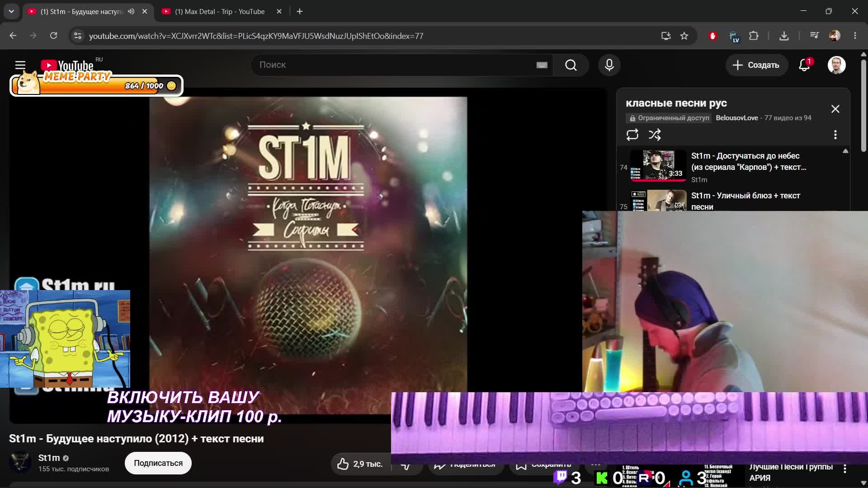The image size is (868, 488).
Task: Open the BelousovLove channel link
Action: pos(737,118)
